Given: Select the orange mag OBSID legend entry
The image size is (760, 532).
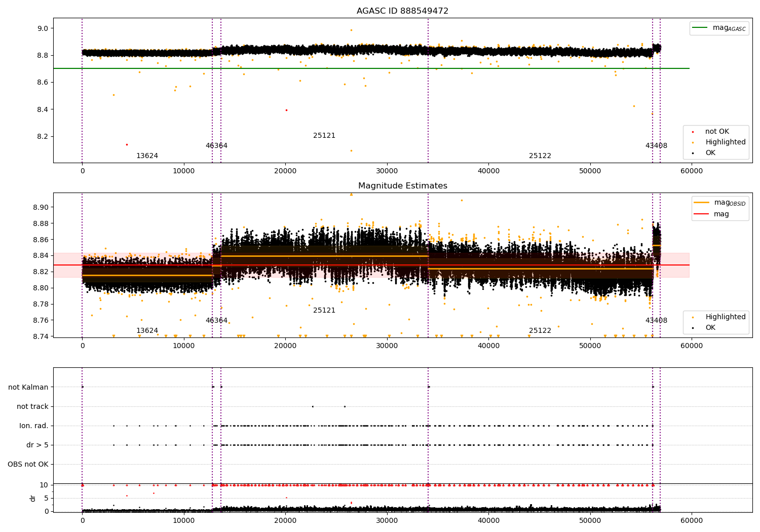Looking at the screenshot, I should coord(719,203).
